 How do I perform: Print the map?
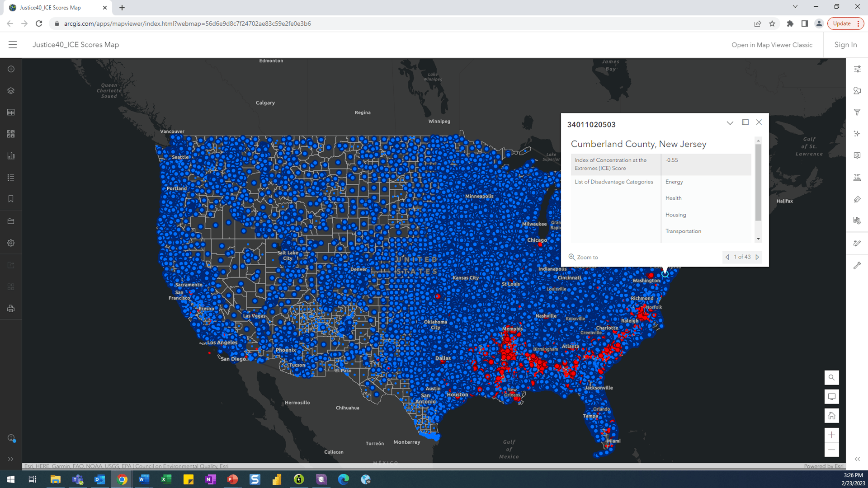[x=11, y=309]
